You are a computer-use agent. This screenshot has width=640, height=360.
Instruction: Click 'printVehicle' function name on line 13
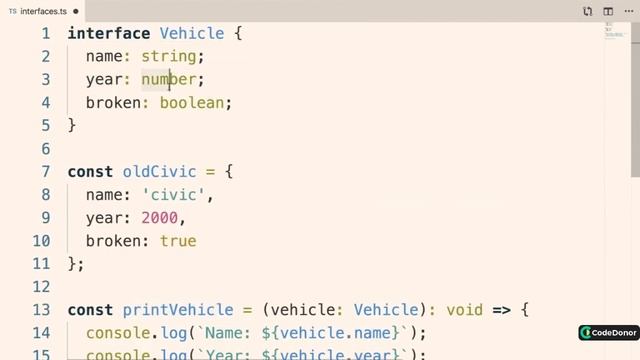click(178, 310)
